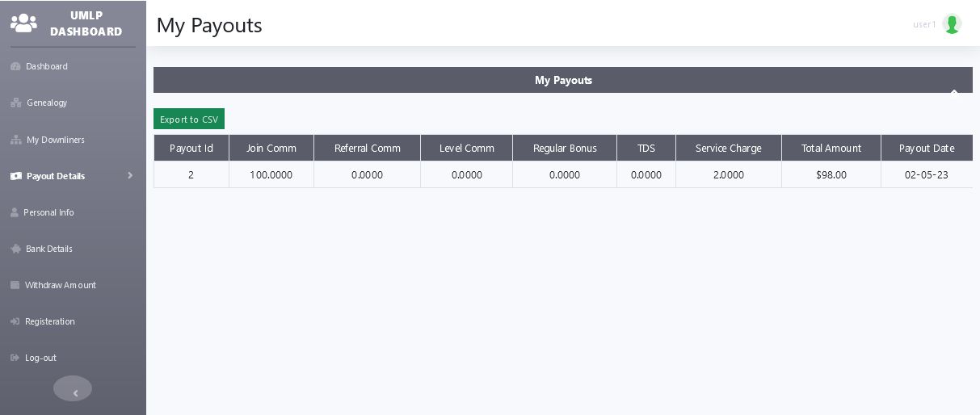Click the Bank Details piggy bank icon
The width and height of the screenshot is (980, 415).
point(15,249)
